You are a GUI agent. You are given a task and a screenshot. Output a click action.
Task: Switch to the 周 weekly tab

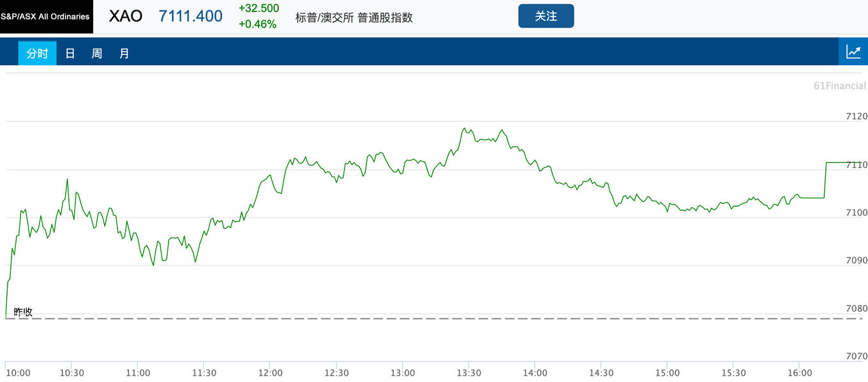pos(97,54)
